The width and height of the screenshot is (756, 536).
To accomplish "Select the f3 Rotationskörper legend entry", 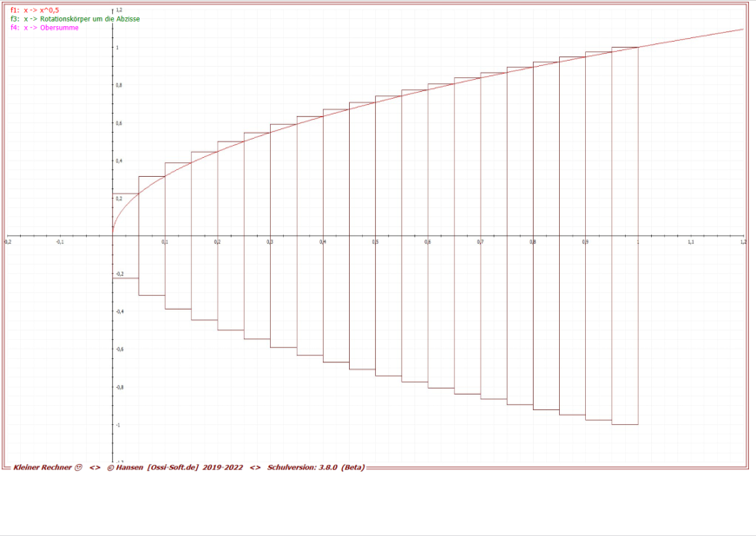I will pyautogui.click(x=75, y=18).
